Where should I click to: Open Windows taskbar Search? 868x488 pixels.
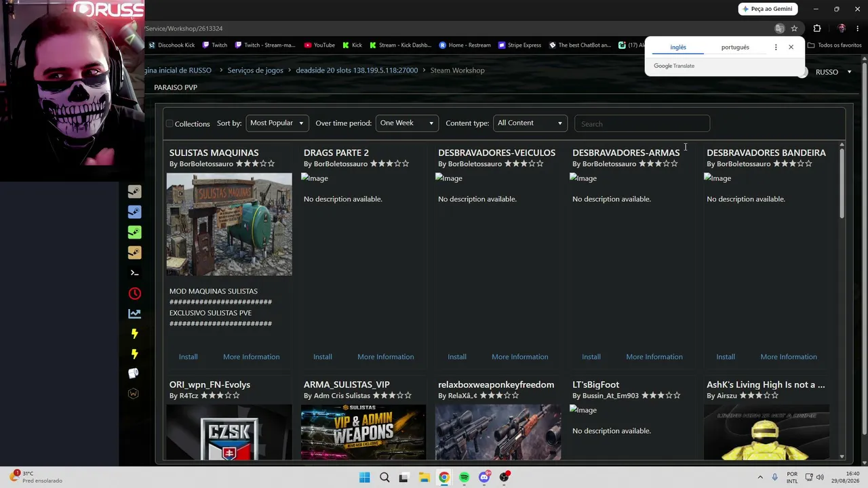tap(384, 477)
